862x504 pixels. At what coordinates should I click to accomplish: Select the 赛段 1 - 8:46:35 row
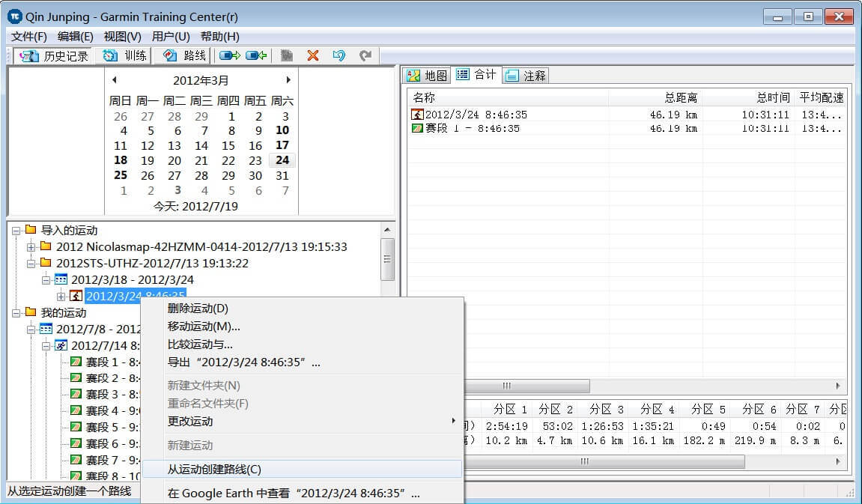[x=627, y=129]
